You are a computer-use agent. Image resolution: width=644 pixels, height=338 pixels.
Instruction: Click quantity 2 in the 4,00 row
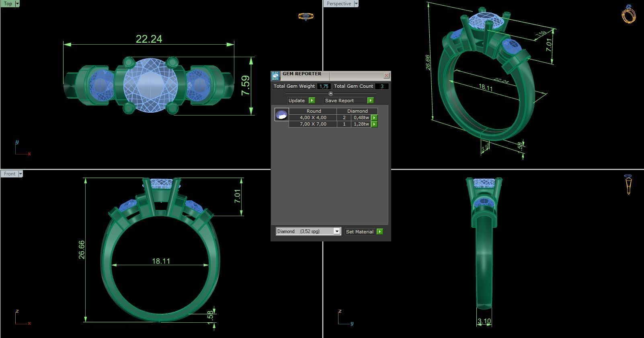point(344,118)
